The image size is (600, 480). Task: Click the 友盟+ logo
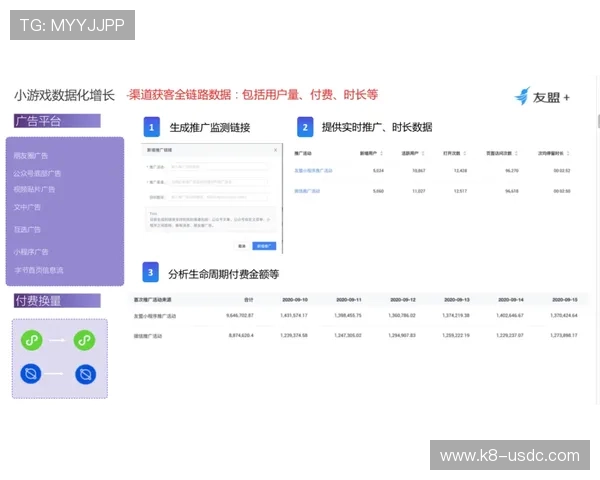click(542, 96)
